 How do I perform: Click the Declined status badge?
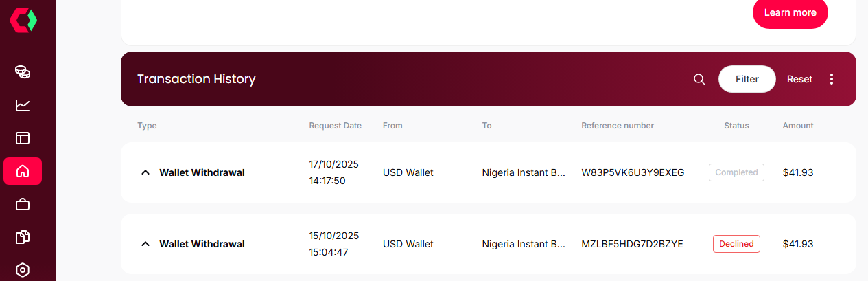(x=736, y=244)
